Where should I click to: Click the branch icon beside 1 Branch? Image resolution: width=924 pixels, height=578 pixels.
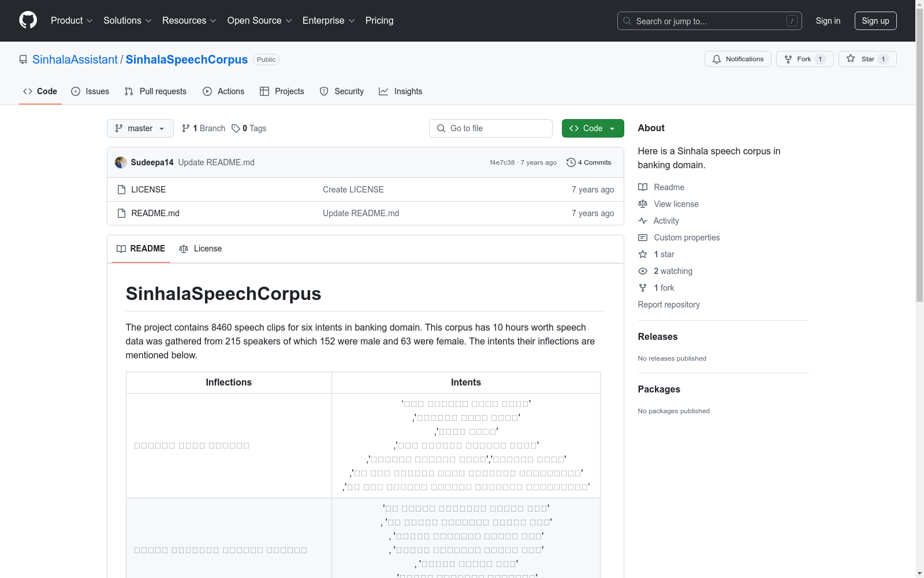point(186,128)
